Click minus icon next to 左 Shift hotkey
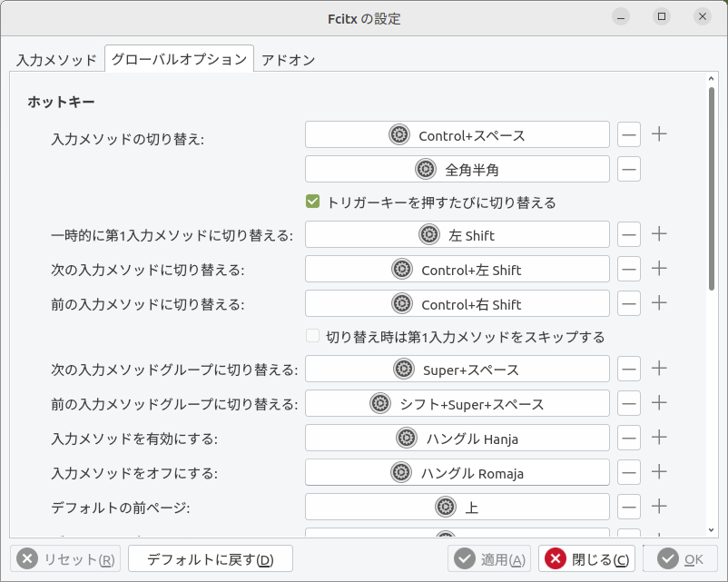Image resolution: width=728 pixels, height=582 pixels. pos(629,235)
